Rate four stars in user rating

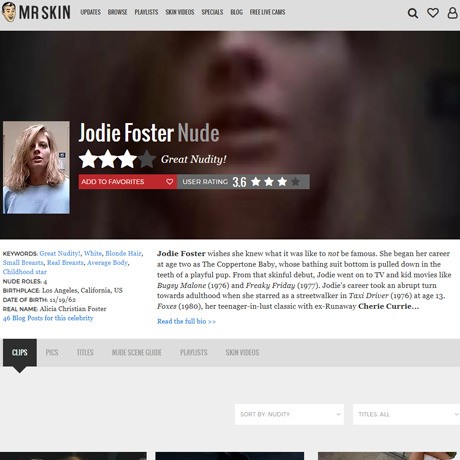[295, 182]
